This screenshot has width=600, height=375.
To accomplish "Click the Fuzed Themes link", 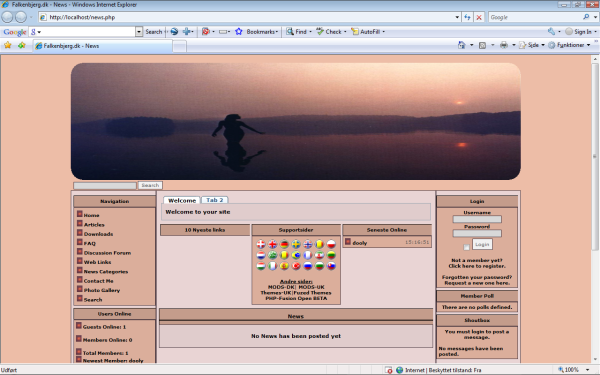I will pyautogui.click(x=313, y=292).
